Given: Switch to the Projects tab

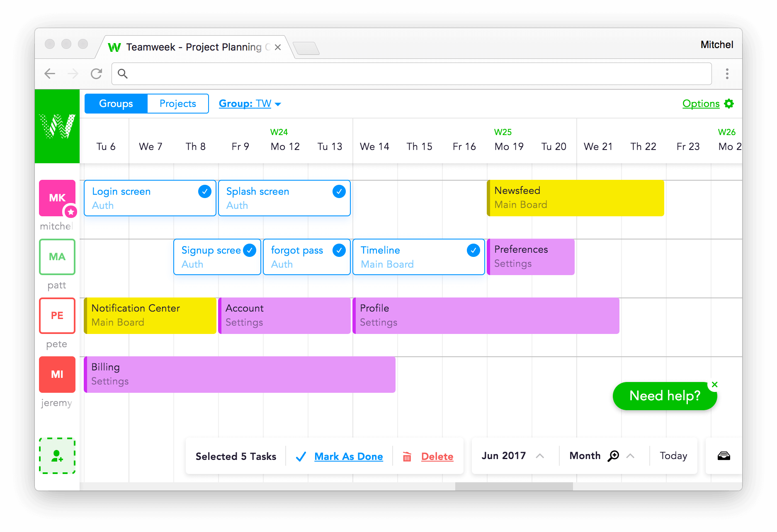Looking at the screenshot, I should click(177, 104).
